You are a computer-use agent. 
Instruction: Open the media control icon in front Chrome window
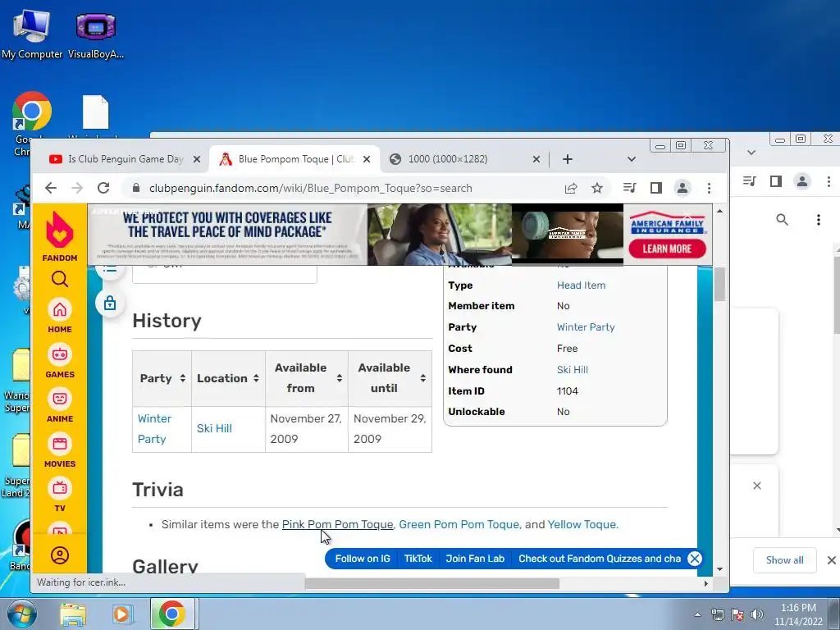[x=630, y=188]
